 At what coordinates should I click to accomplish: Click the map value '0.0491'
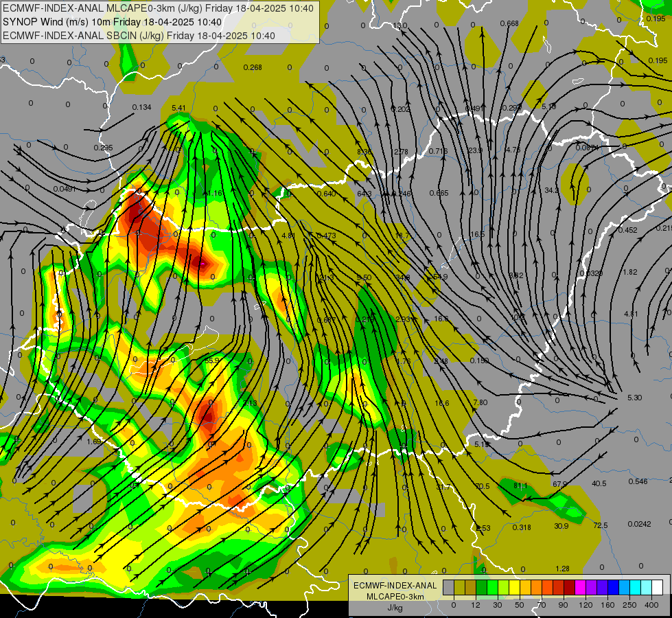[65, 189]
